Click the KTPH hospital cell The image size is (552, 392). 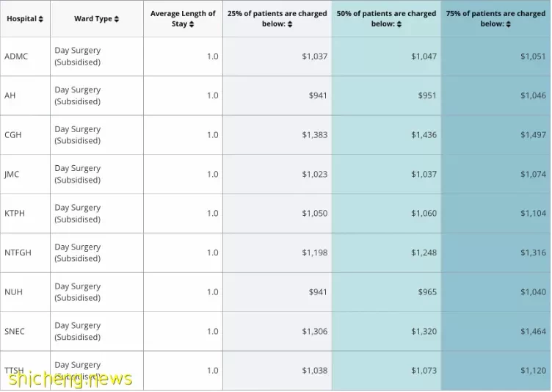(26, 214)
